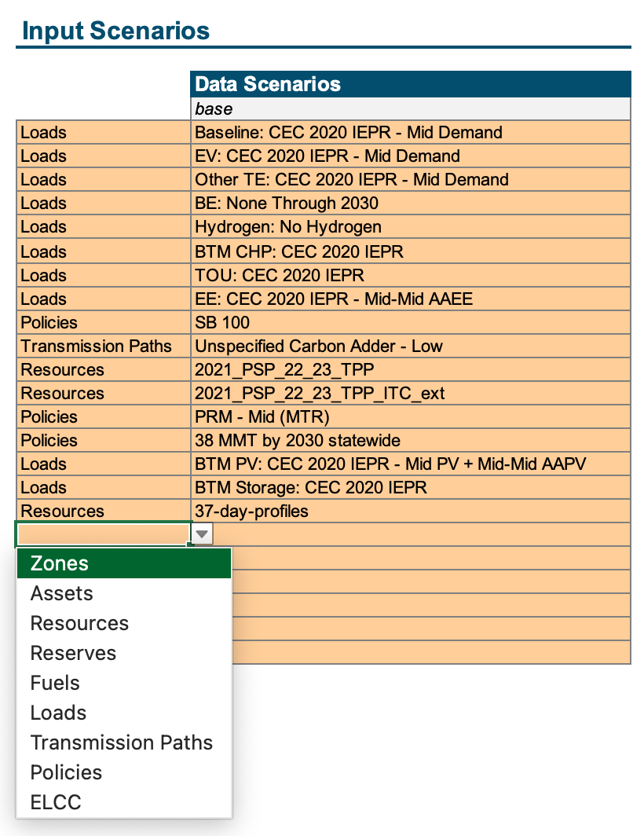
Task: Select the italic 'base' scenario name cell
Action: click(410, 108)
